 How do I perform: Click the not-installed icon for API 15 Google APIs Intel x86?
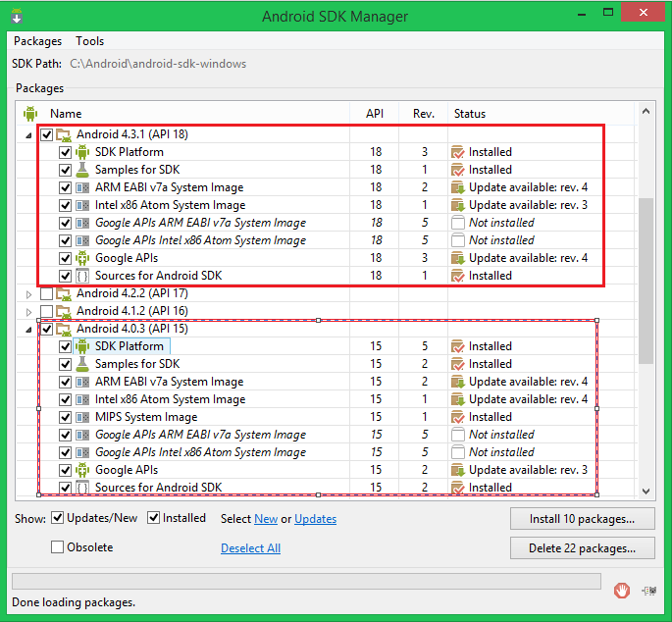[x=458, y=452]
